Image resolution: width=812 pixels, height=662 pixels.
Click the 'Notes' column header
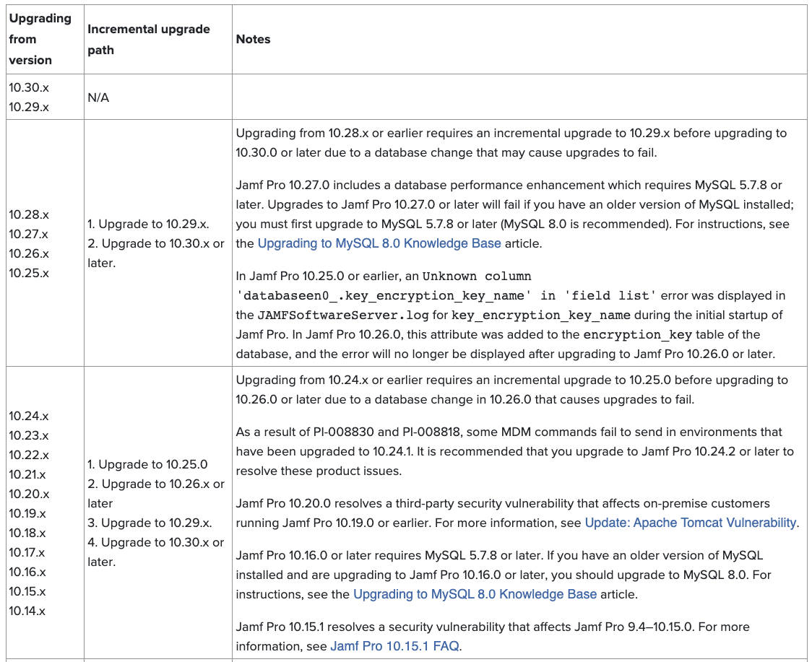254,39
